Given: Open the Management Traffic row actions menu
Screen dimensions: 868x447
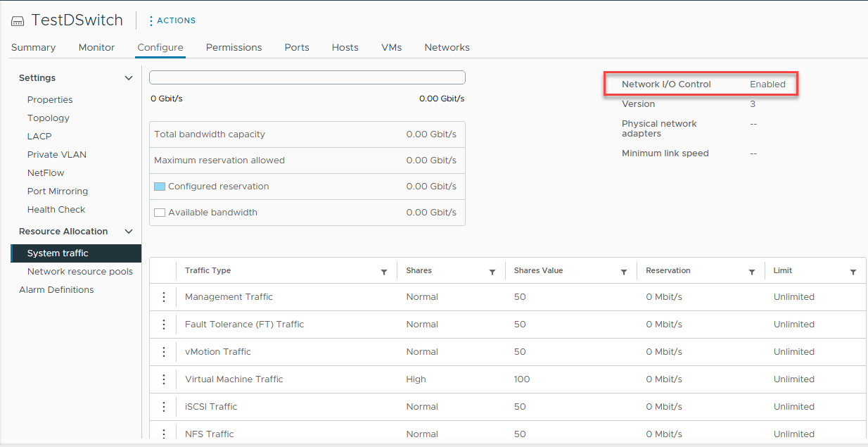Looking at the screenshot, I should pos(164,297).
